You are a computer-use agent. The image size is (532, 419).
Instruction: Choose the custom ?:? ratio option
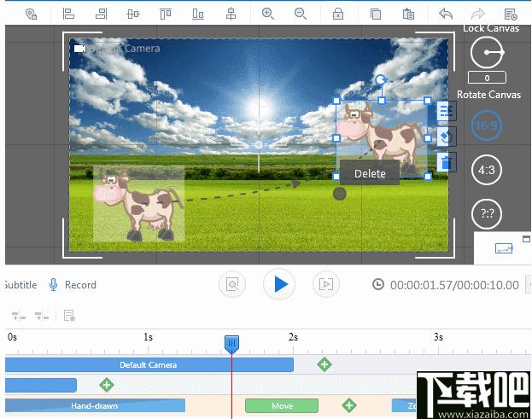click(487, 213)
